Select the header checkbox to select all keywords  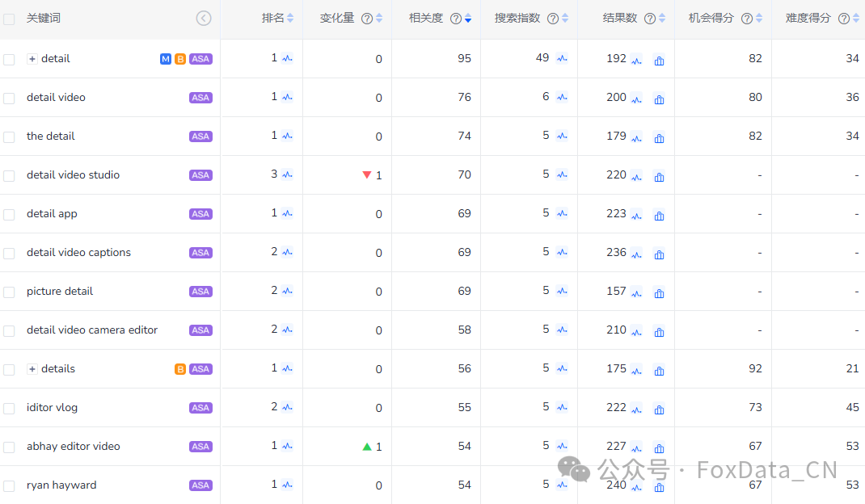tap(11, 18)
